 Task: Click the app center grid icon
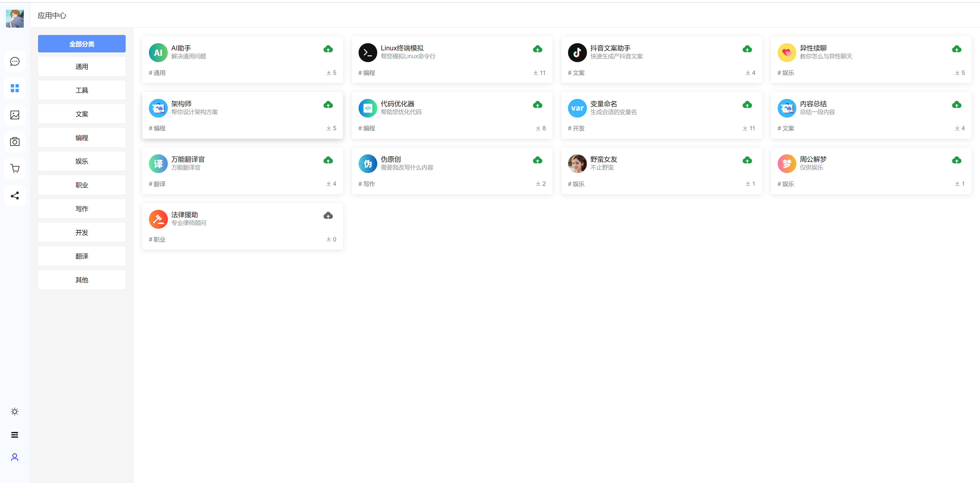[15, 88]
